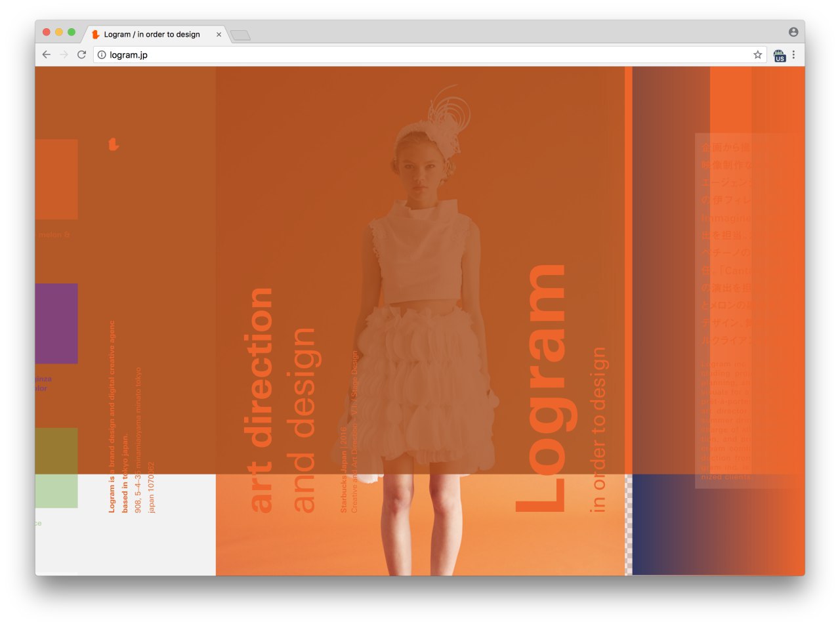Open the Chrome profile avatar icon
Viewport: 840px width, 626px height.
(793, 31)
